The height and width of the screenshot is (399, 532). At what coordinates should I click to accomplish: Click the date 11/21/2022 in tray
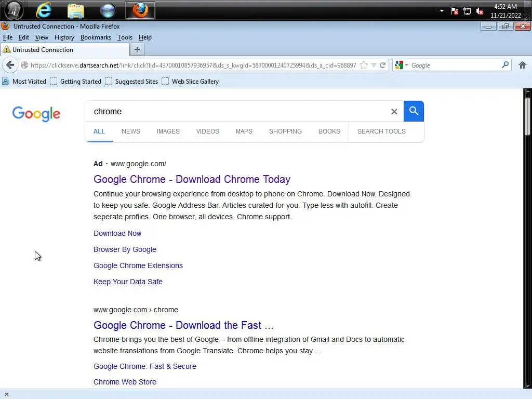coord(505,15)
